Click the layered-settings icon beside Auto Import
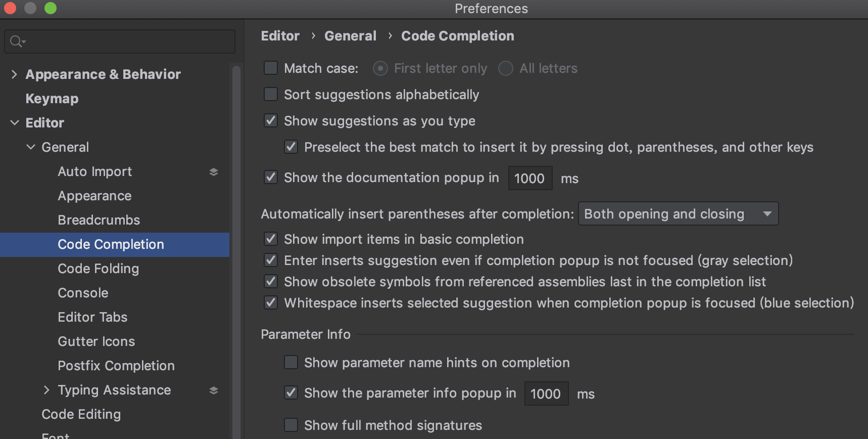This screenshot has height=439, width=868. (214, 172)
